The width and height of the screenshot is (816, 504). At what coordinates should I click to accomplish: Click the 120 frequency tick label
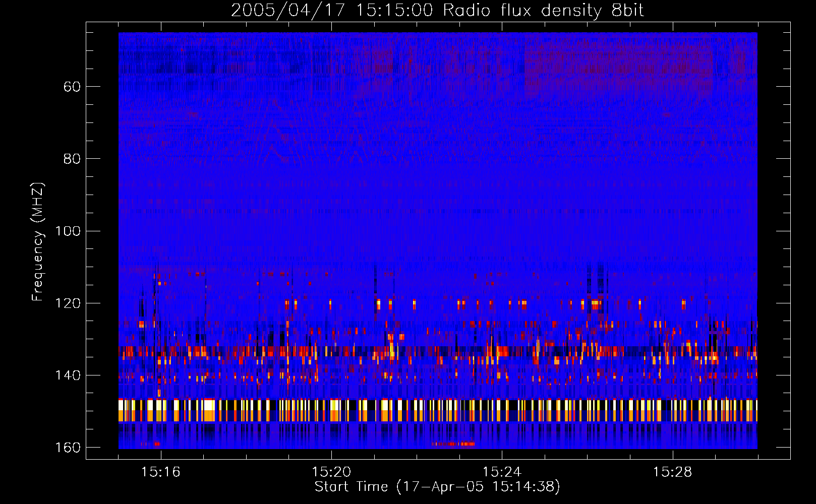[68, 303]
